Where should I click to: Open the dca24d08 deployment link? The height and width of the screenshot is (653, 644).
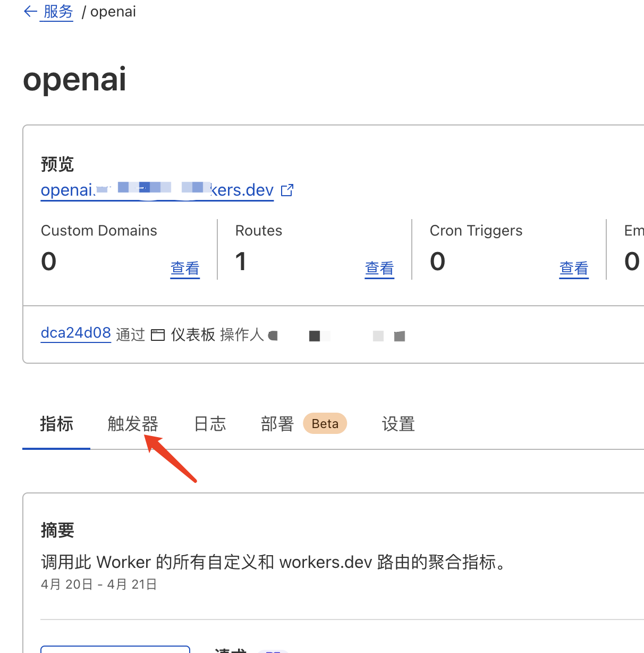[x=75, y=333]
